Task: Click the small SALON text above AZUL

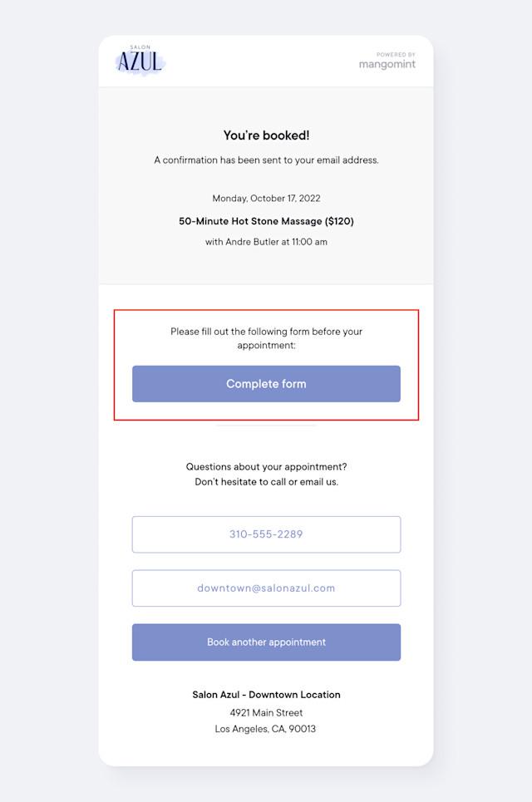Action: 140,47
